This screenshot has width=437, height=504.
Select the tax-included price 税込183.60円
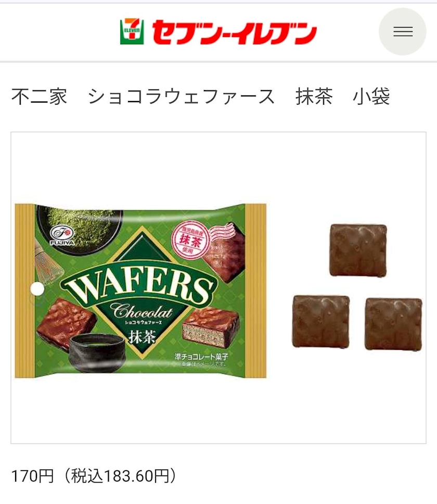(120, 476)
